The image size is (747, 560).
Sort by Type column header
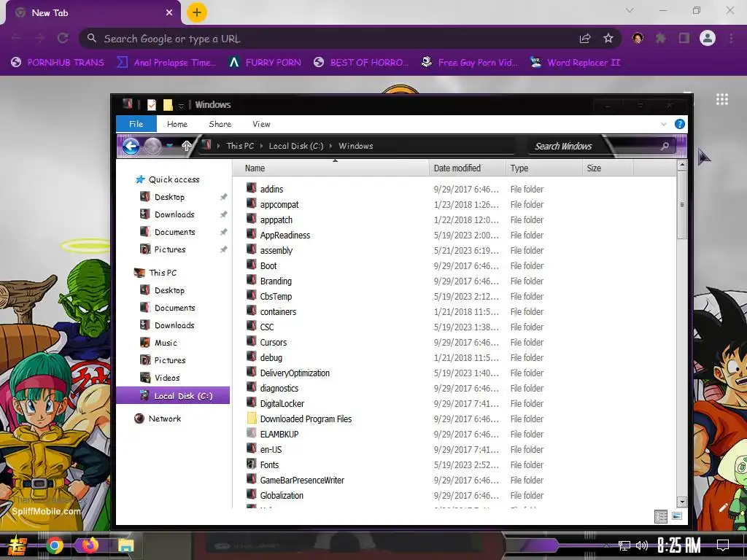544,168
